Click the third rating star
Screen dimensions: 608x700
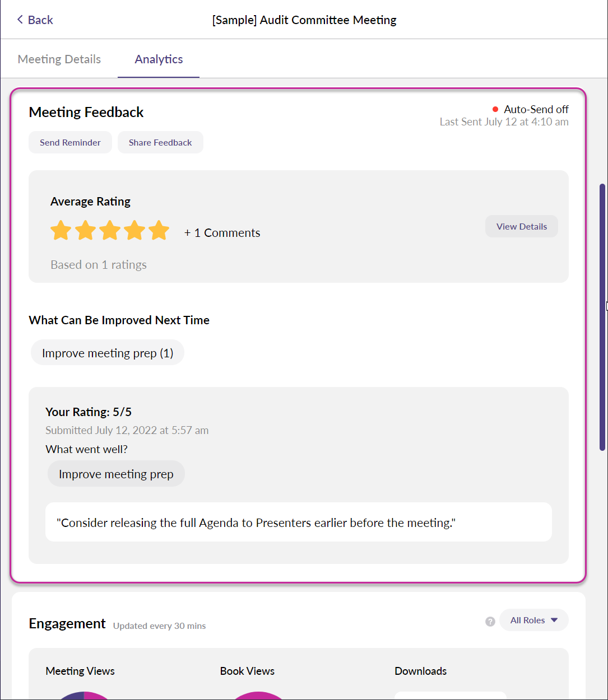coord(110,230)
